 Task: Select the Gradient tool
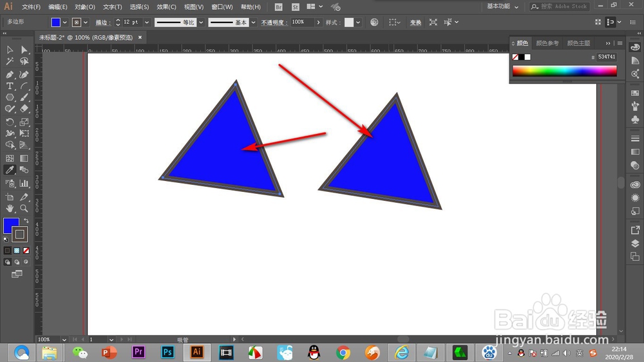pos(24,158)
